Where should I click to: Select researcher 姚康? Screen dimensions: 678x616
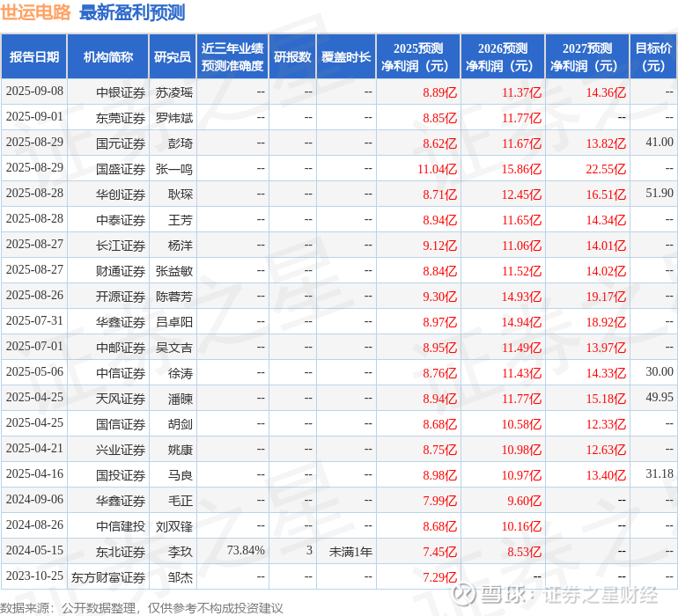pyautogui.click(x=181, y=450)
